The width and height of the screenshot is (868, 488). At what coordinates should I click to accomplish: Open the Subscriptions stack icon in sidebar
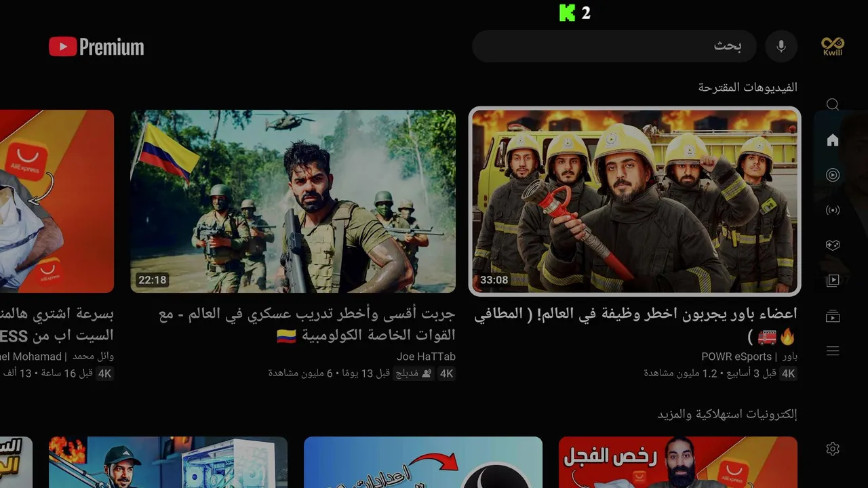833,316
